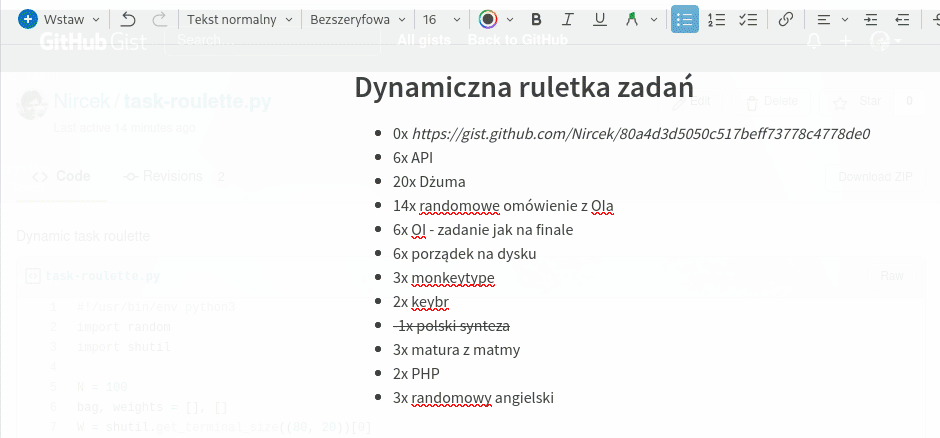Click the 20x Dżuma list item

pyautogui.click(x=429, y=182)
